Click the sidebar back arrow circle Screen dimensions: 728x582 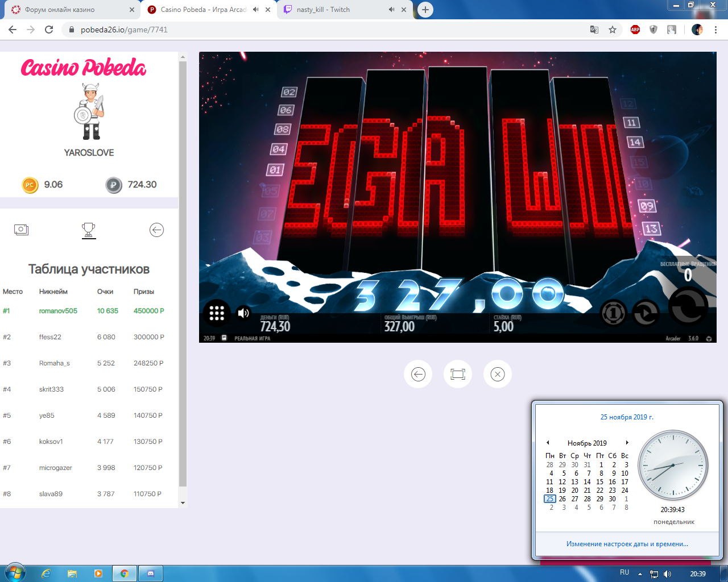coord(156,230)
